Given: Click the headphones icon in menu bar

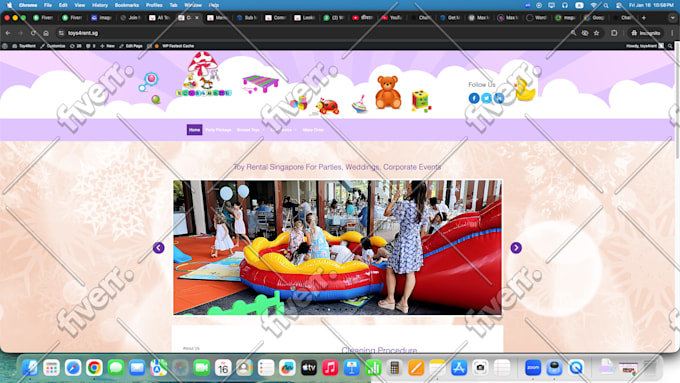Looking at the screenshot, I should (565, 5).
